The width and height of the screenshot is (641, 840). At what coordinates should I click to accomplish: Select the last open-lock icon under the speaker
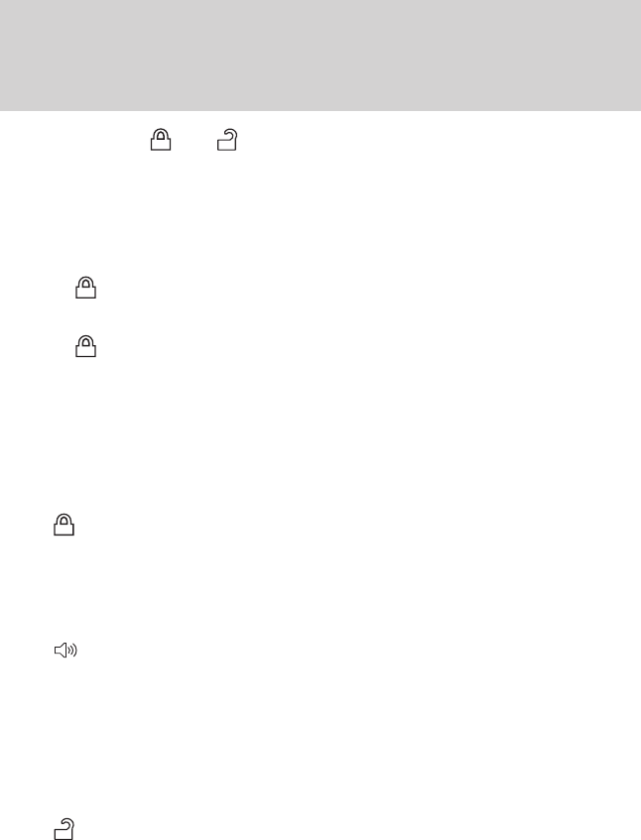point(64,829)
